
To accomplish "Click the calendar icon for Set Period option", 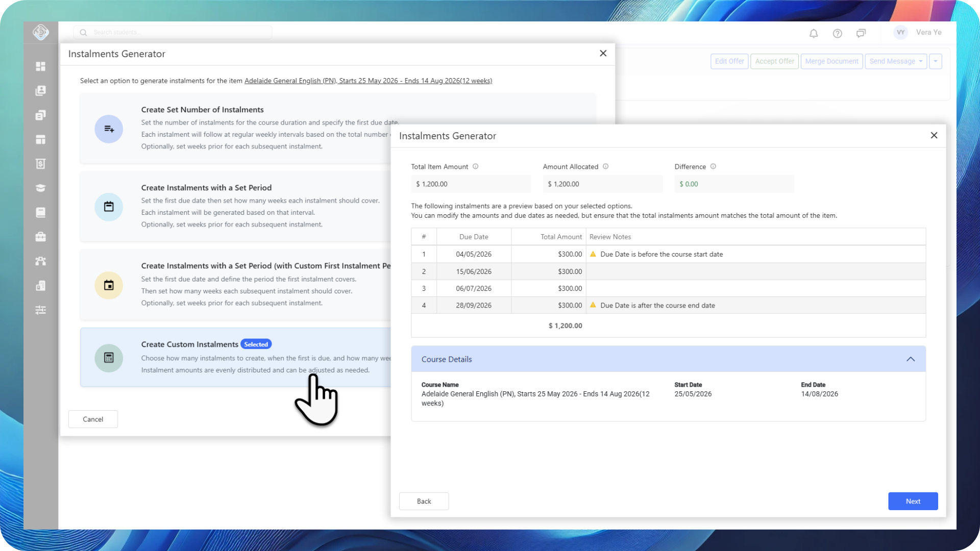I will pos(109,207).
